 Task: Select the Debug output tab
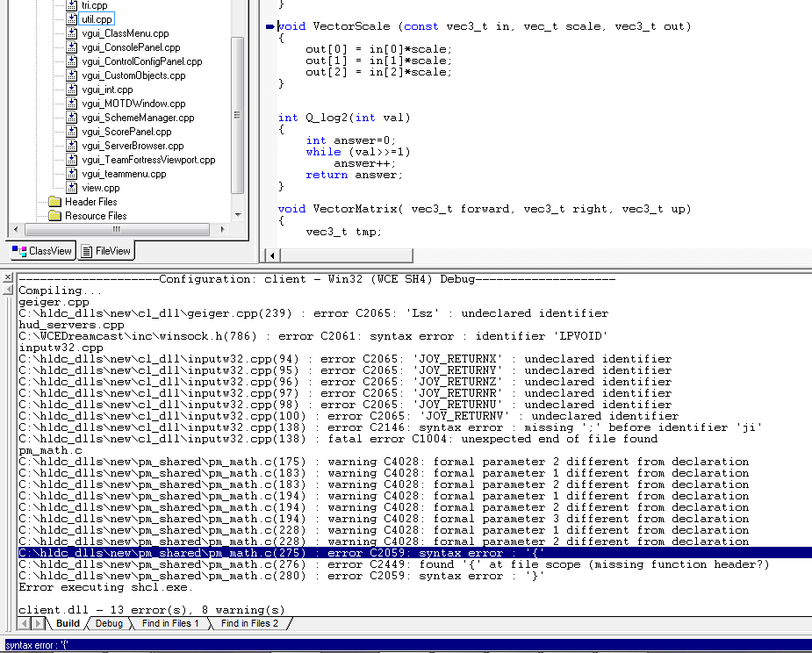coord(109,623)
